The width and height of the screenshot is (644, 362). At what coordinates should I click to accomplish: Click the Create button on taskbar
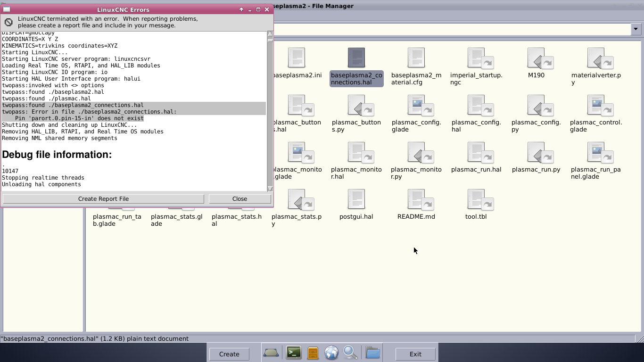pyautogui.click(x=229, y=354)
